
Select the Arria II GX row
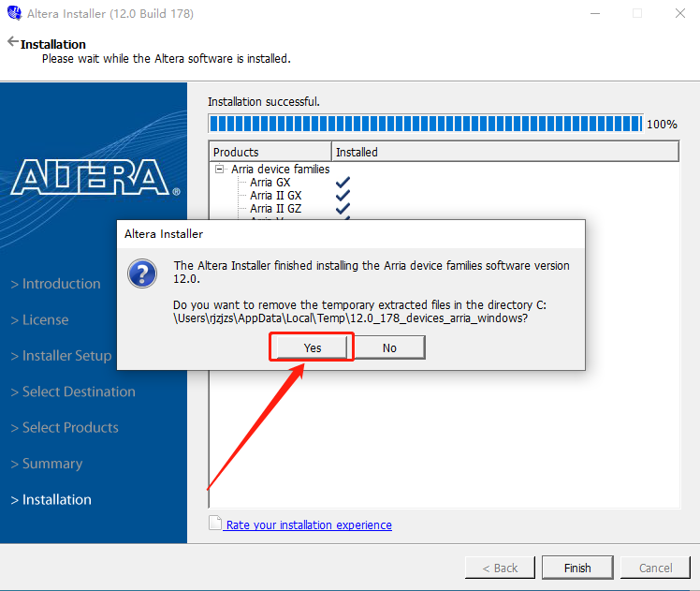pyautogui.click(x=275, y=195)
